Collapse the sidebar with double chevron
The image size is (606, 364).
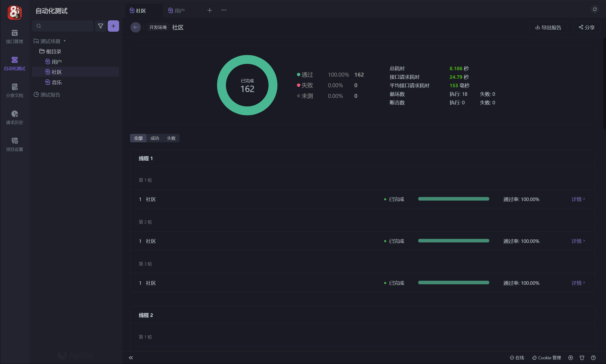click(x=131, y=358)
